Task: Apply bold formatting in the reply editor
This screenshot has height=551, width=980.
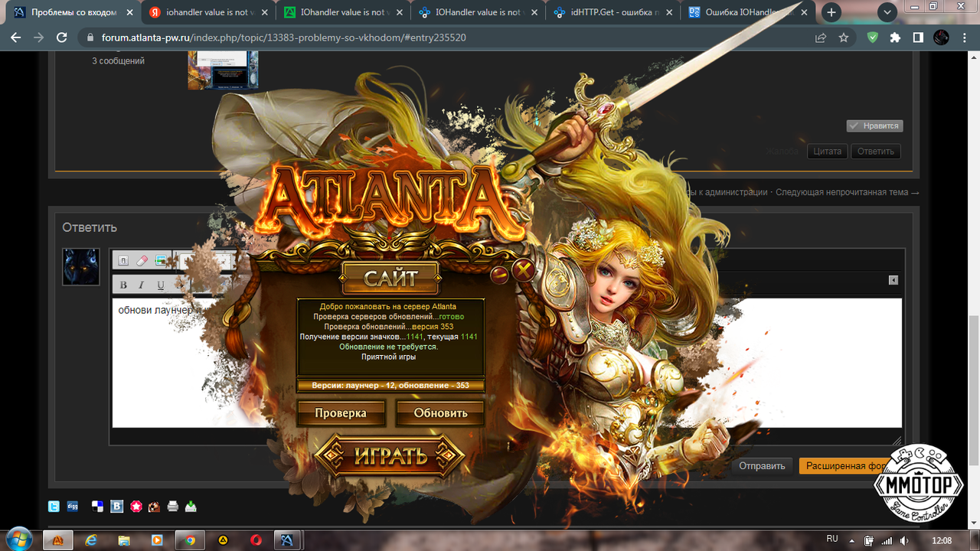Action: (x=123, y=285)
